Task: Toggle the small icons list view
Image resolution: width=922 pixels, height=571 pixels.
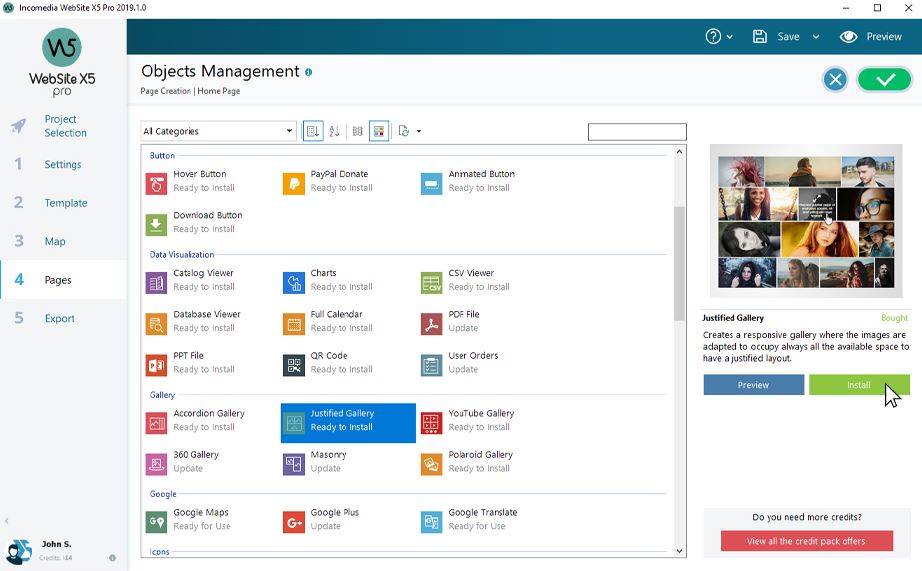Action: coord(358,131)
